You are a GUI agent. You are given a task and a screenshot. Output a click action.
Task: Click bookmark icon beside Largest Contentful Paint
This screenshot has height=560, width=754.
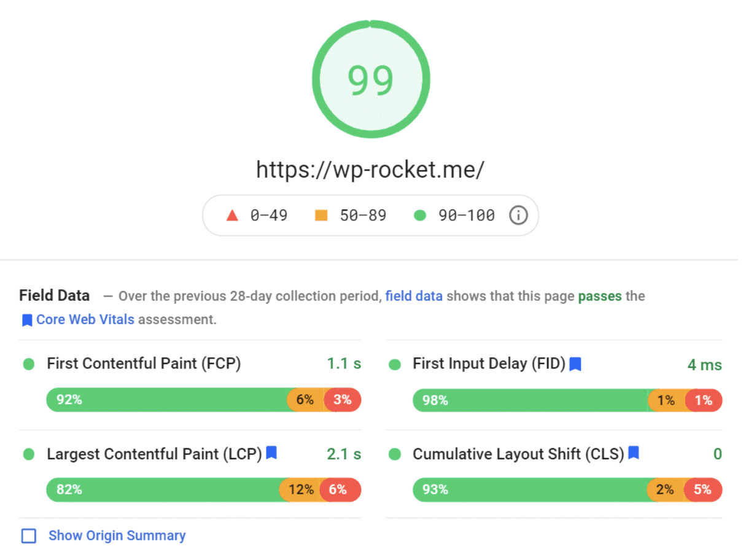coord(271,454)
